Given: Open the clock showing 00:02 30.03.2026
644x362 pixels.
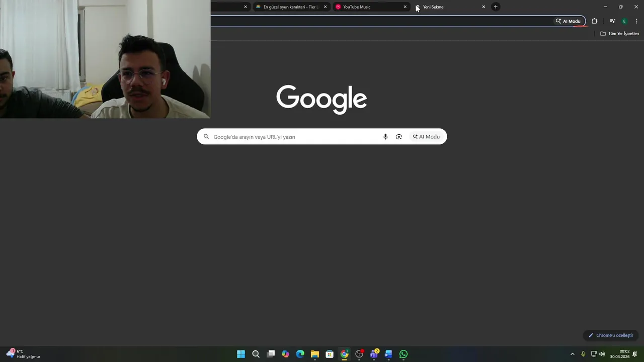Looking at the screenshot, I should pyautogui.click(x=620, y=354).
